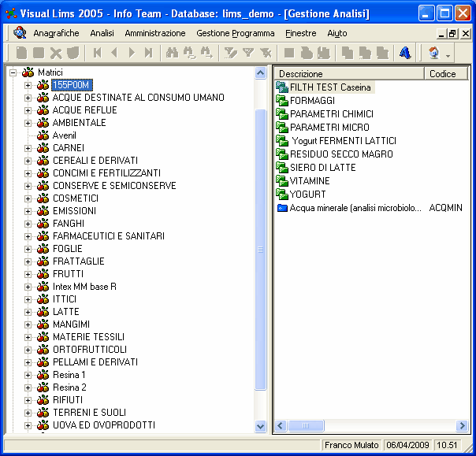
Task: Expand ACQUE DESTINATE AL CONSUMO UMANO node
Action: (x=28, y=98)
